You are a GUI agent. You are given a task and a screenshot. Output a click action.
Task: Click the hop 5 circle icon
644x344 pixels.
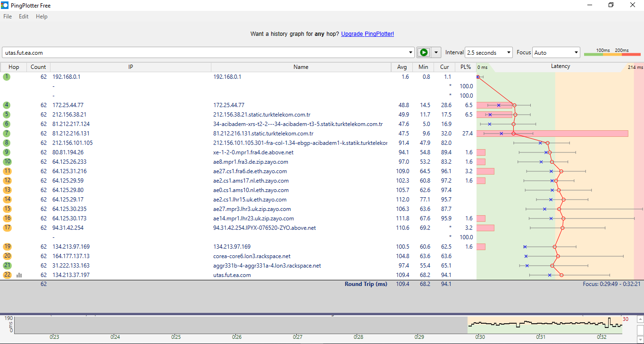click(x=7, y=114)
